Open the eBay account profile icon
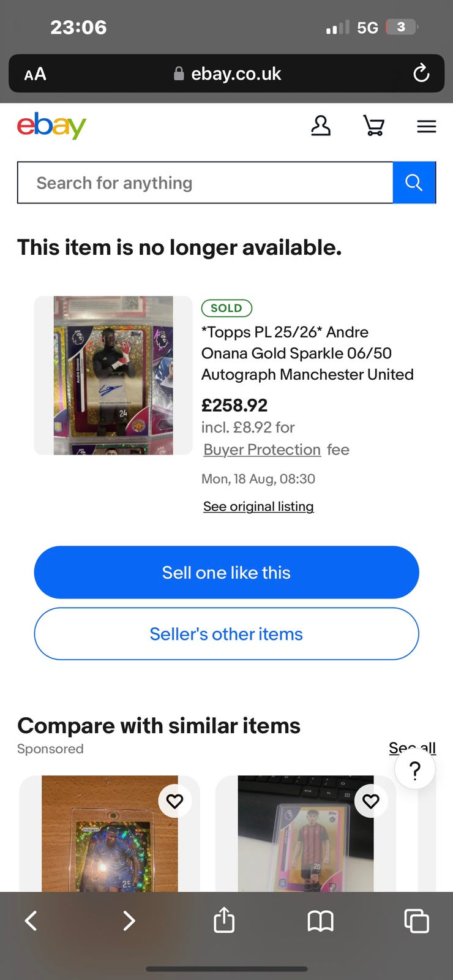This screenshot has height=980, width=453. pos(321,126)
